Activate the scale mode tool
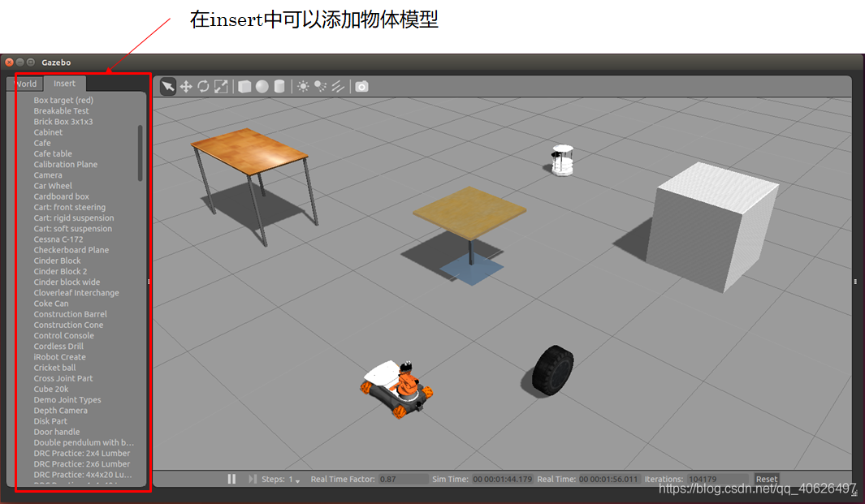865x504 pixels. [221, 86]
